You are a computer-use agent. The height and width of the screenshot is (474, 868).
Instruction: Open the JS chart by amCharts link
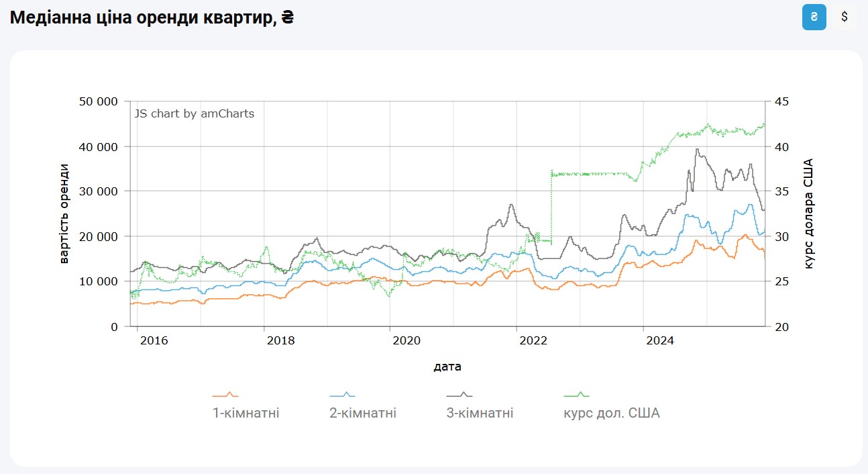[x=195, y=113]
